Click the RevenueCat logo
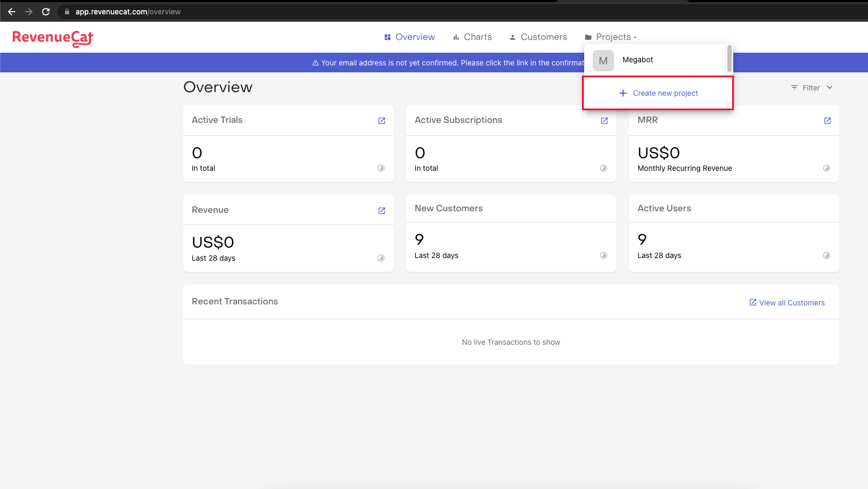Viewport: 868px width, 489px height. pyautogui.click(x=53, y=38)
